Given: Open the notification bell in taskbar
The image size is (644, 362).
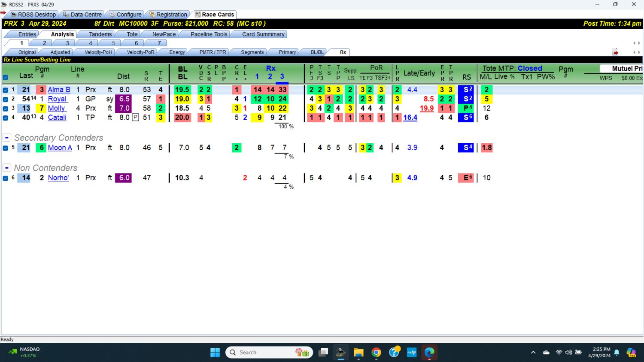Looking at the screenshot, I should (x=617, y=353).
